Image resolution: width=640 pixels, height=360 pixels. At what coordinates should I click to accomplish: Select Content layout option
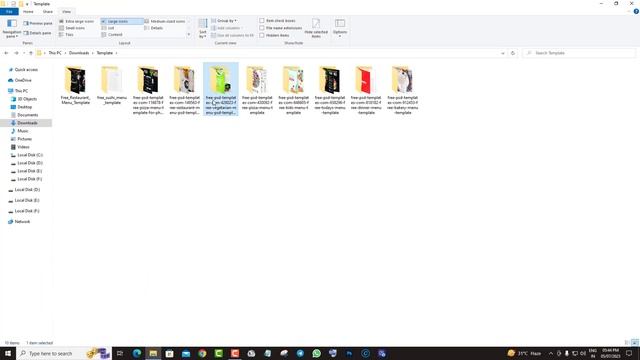click(112, 35)
